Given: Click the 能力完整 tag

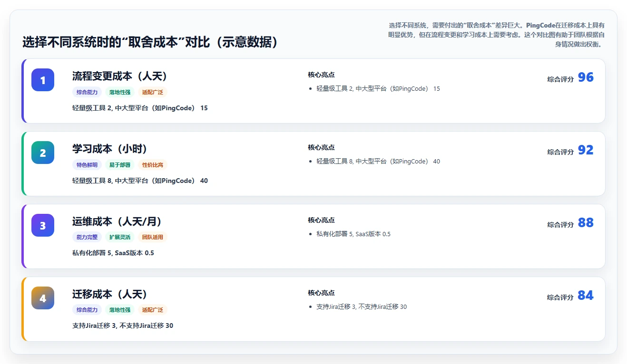Looking at the screenshot, I should (x=87, y=237).
